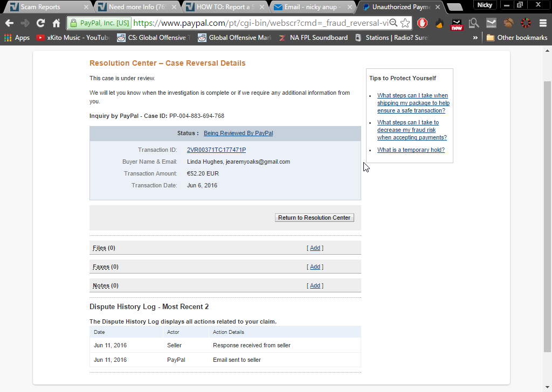This screenshot has width=552, height=392.
Task: Click the PayPal URL address bar
Action: [x=259, y=23]
